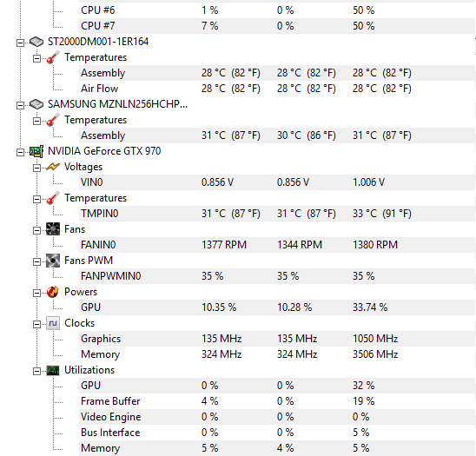The image size is (476, 456).
Task: Click the Clocks waveform icon
Action: point(53,323)
